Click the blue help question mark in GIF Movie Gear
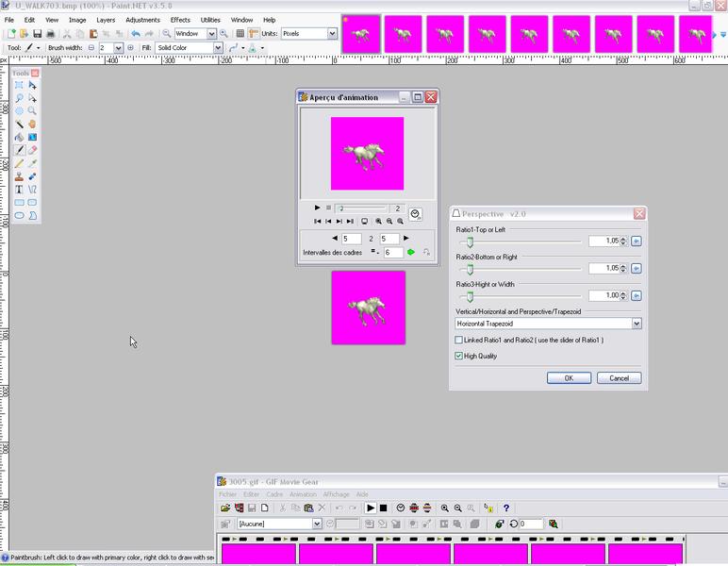The width and height of the screenshot is (728, 566). (506, 508)
